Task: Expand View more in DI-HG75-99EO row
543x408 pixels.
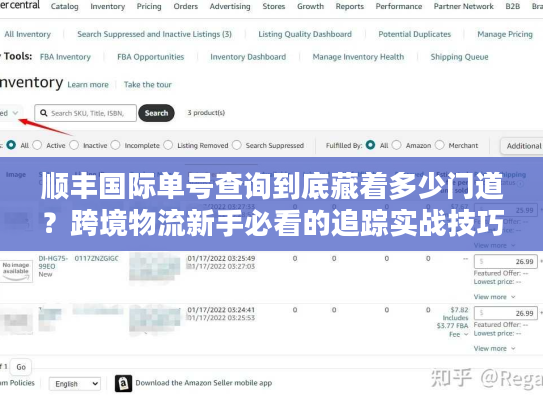Action: (494, 297)
